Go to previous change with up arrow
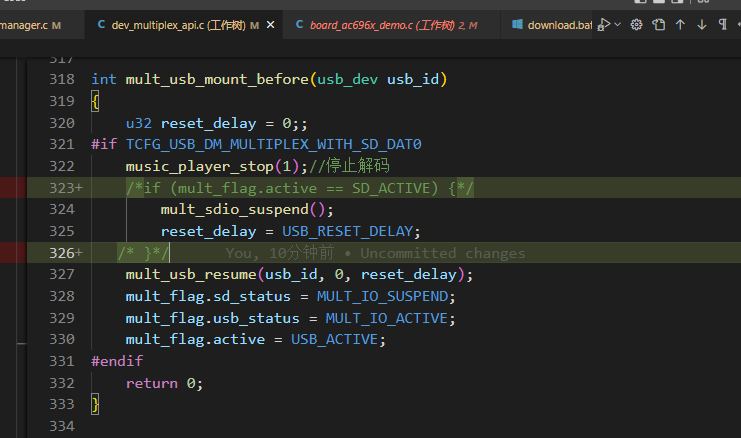The image size is (741, 438). pyautogui.click(x=681, y=24)
